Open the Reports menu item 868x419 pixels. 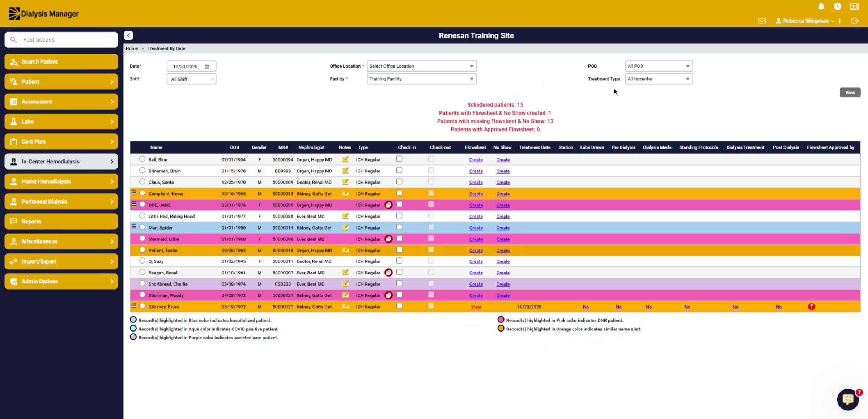tap(61, 221)
